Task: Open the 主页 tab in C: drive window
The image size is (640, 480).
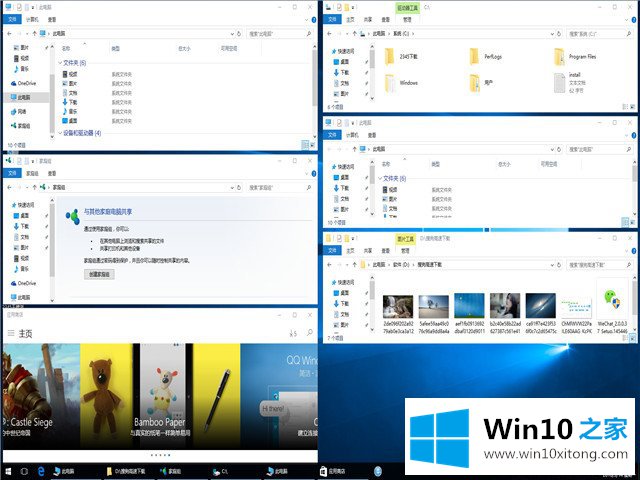Action: tap(350, 20)
